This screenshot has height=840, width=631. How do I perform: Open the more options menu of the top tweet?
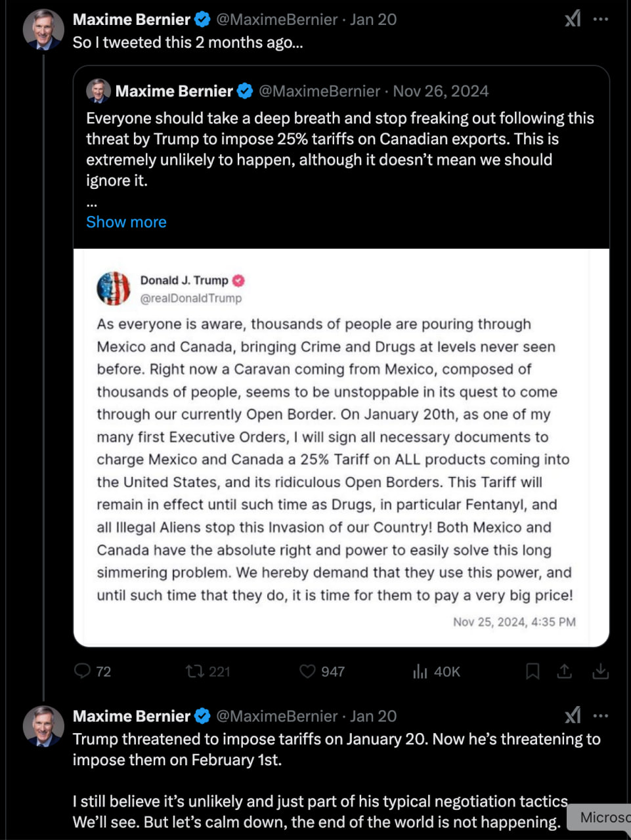(x=601, y=19)
